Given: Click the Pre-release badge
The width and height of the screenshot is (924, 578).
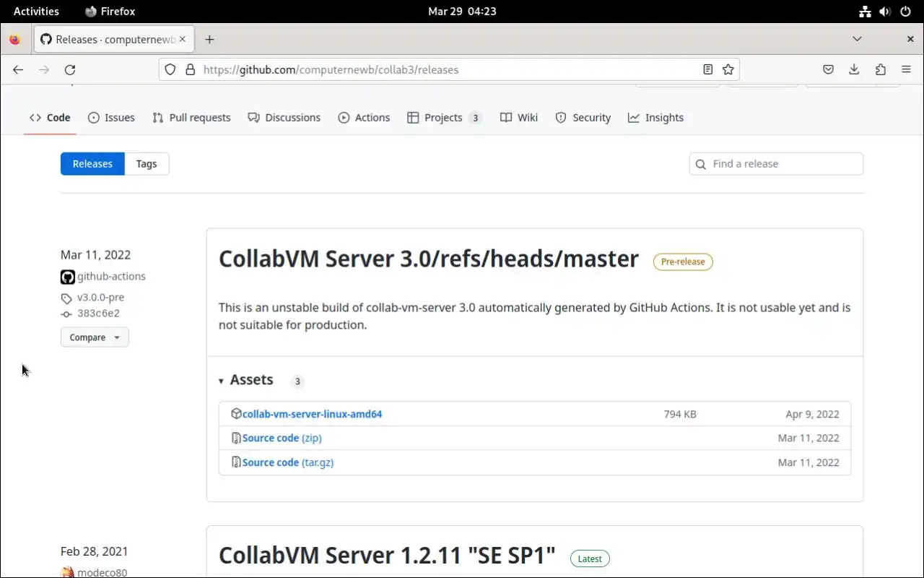Looking at the screenshot, I should coord(683,262).
